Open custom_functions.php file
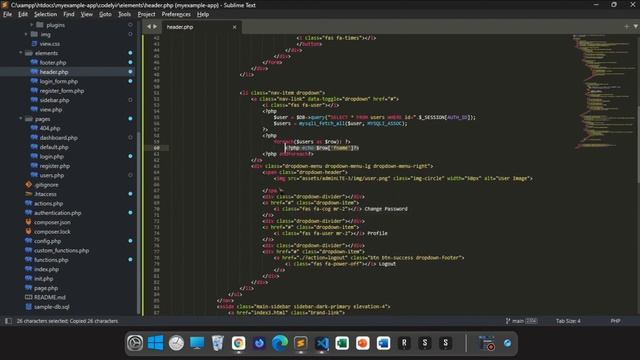The image size is (640, 360). click(61, 250)
